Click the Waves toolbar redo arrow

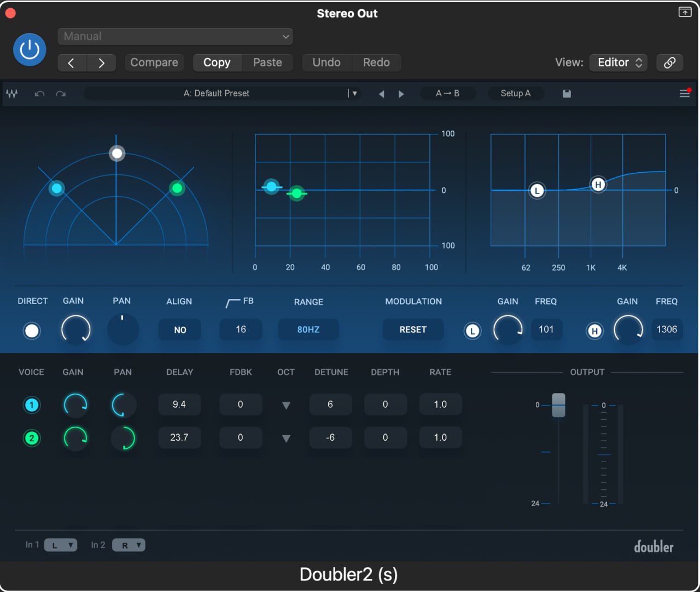click(x=61, y=93)
